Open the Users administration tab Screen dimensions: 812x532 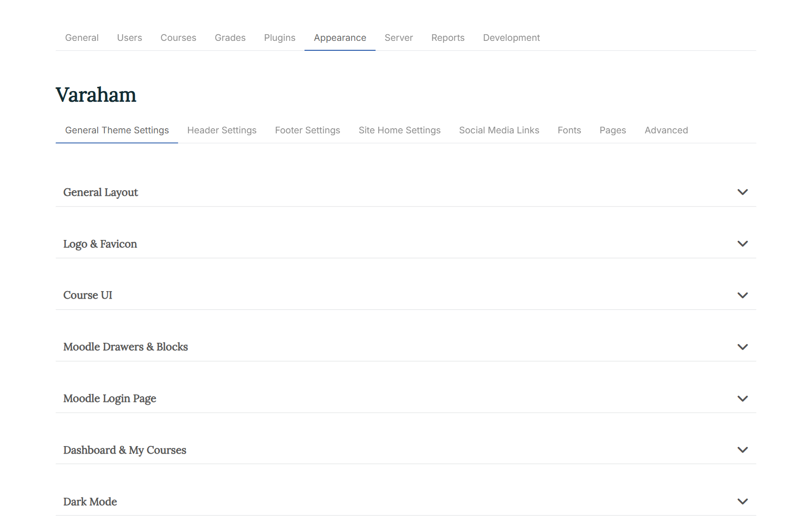[129, 38]
